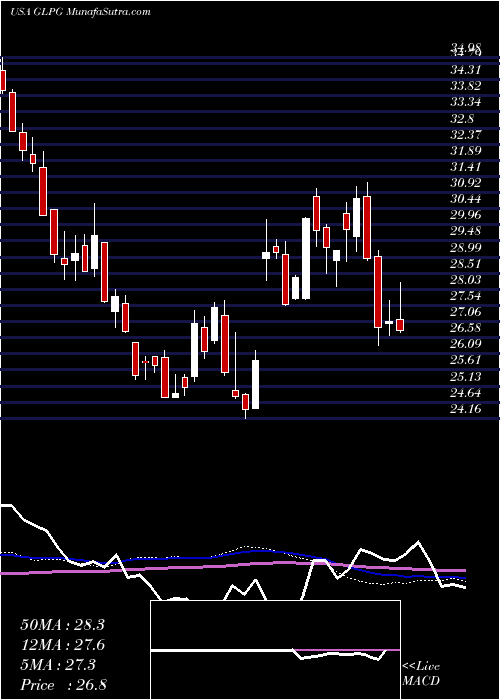
Task: Select the 30.92 price label
Action: point(466,183)
